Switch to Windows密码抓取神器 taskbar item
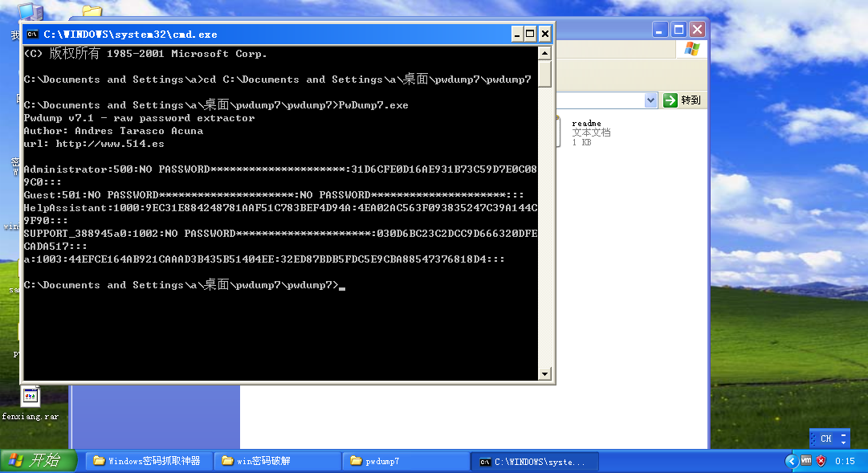This screenshot has height=473, width=868. click(x=149, y=461)
